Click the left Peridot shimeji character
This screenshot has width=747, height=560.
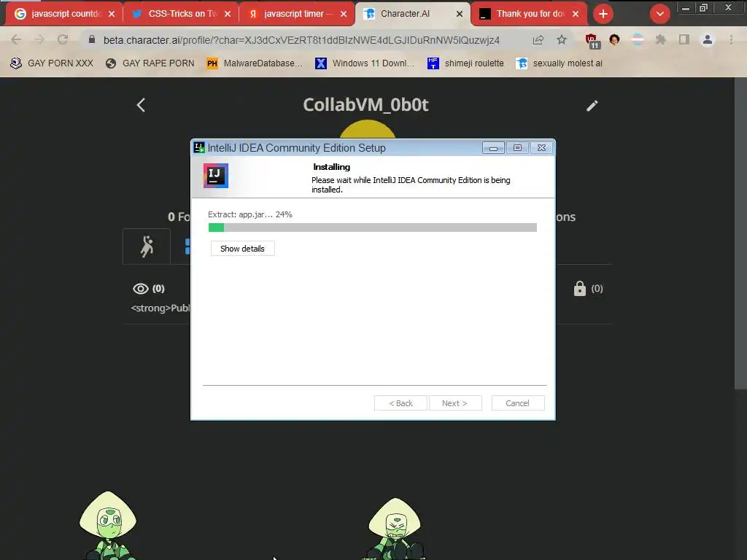point(108,525)
